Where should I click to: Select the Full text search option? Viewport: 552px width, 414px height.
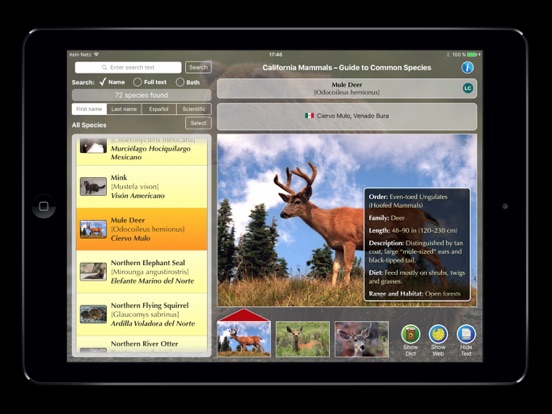[150, 82]
